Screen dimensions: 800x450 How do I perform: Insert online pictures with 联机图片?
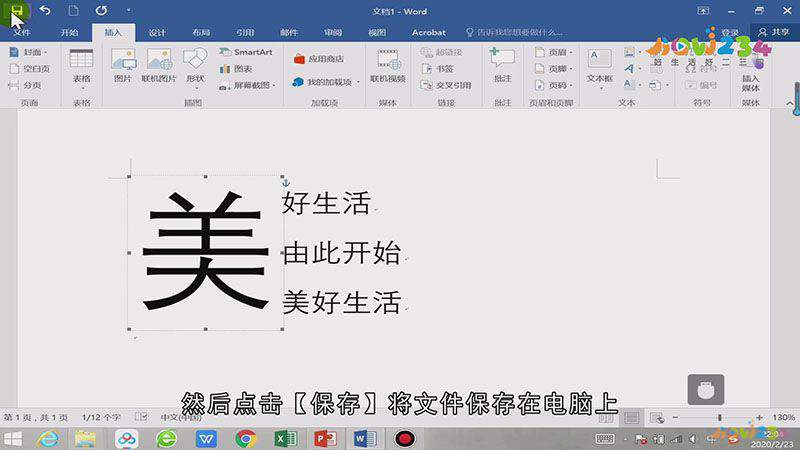[159, 65]
